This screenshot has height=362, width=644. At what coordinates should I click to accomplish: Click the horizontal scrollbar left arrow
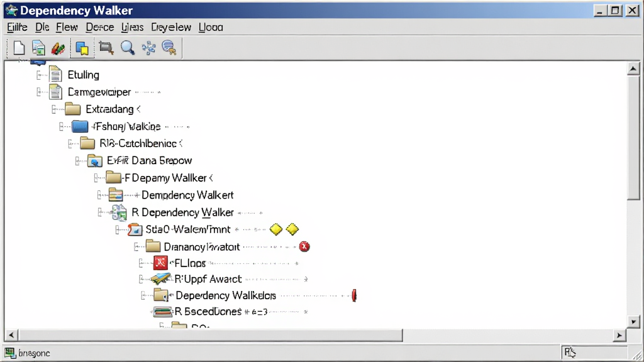click(x=11, y=336)
